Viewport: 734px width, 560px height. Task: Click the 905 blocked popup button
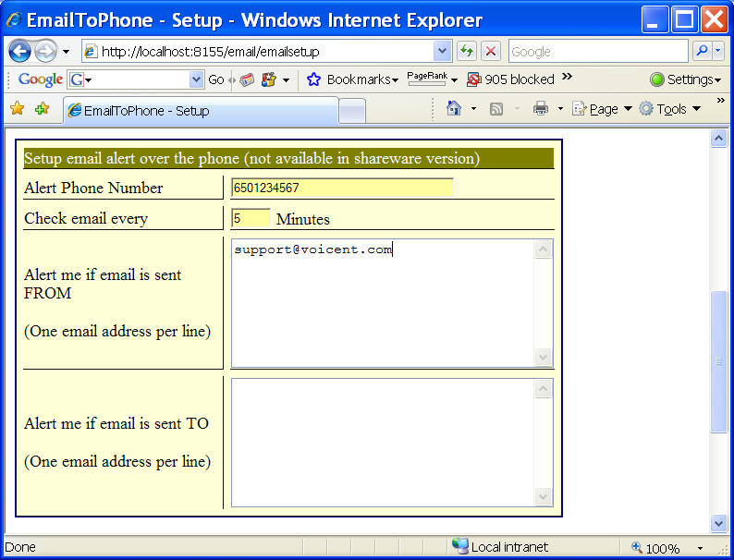[510, 79]
